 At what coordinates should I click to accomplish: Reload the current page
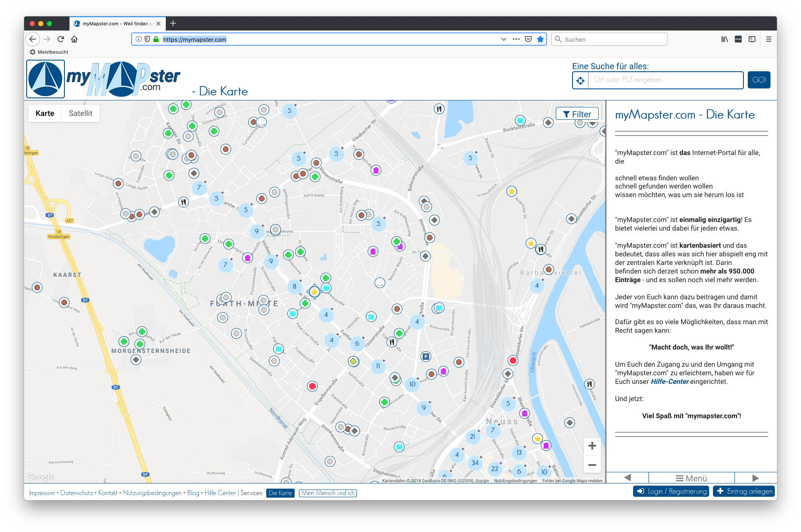tap(61, 39)
